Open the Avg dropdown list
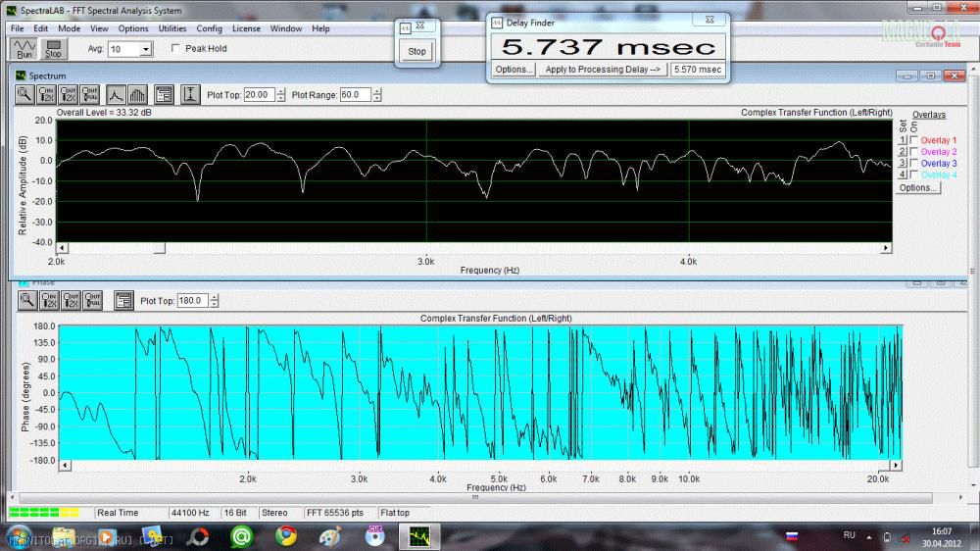The width and height of the screenshot is (980, 551). 146,49
